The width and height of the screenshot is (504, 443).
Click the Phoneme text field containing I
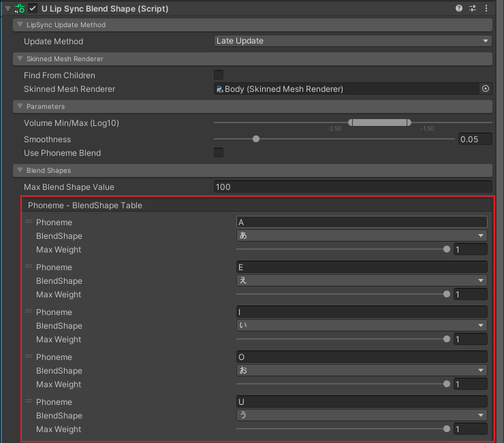point(362,312)
